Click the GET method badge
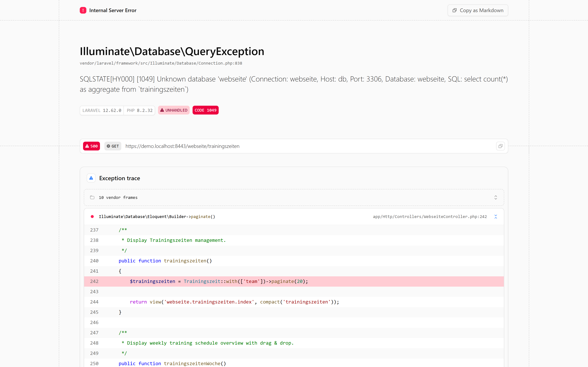This screenshot has height=367, width=588. pos(113,146)
